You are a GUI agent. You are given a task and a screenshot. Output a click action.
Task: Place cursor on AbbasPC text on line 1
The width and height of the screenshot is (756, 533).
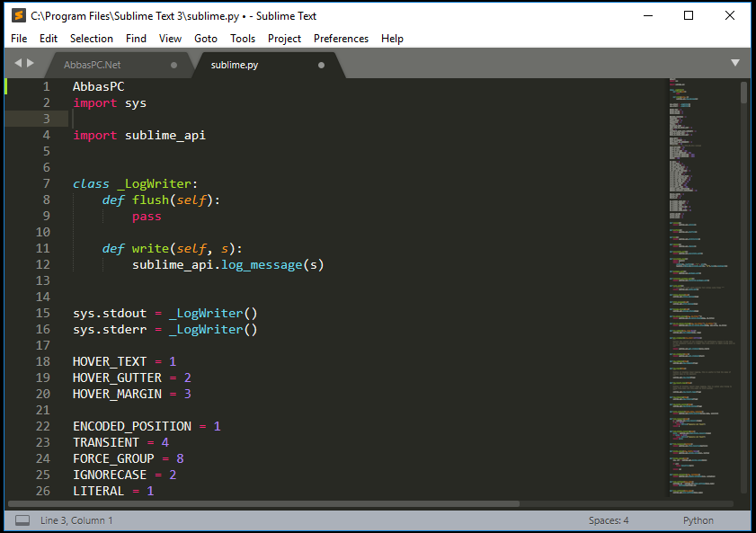pyautogui.click(x=98, y=87)
